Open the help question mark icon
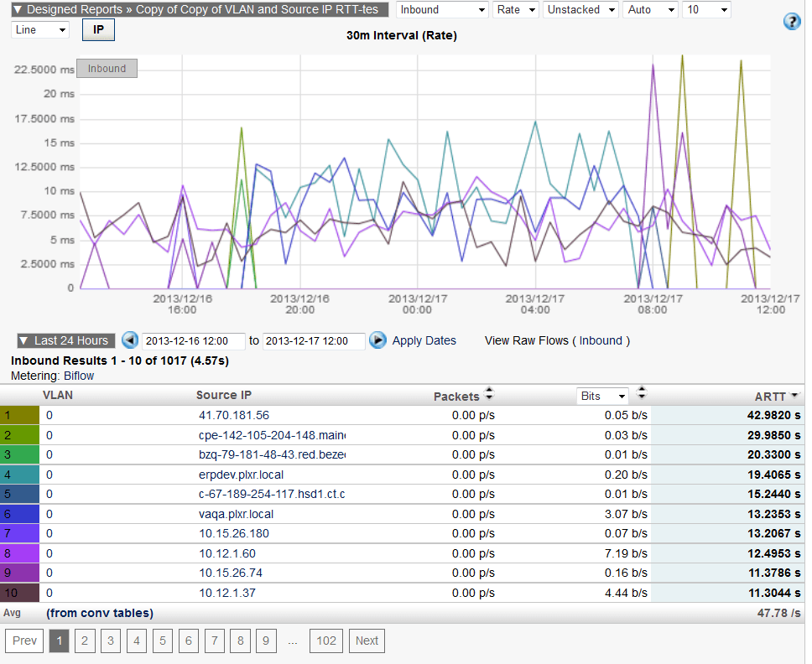The image size is (812, 664). (792, 21)
